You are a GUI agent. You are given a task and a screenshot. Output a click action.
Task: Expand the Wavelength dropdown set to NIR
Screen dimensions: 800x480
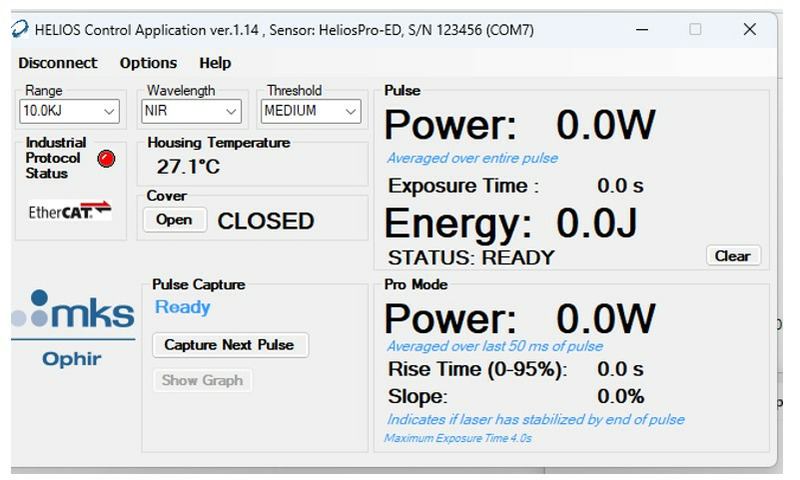click(191, 111)
